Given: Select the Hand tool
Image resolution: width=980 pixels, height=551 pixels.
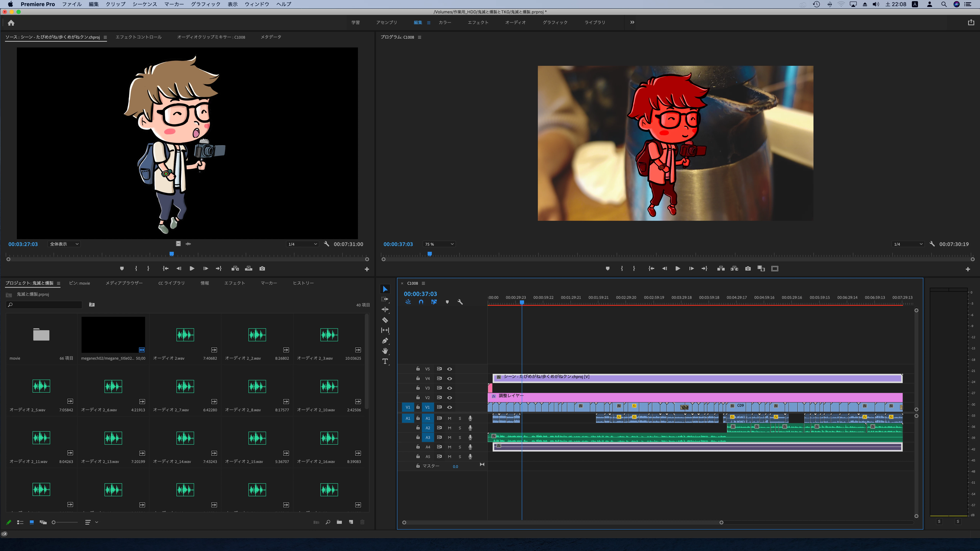Looking at the screenshot, I should pyautogui.click(x=385, y=351).
